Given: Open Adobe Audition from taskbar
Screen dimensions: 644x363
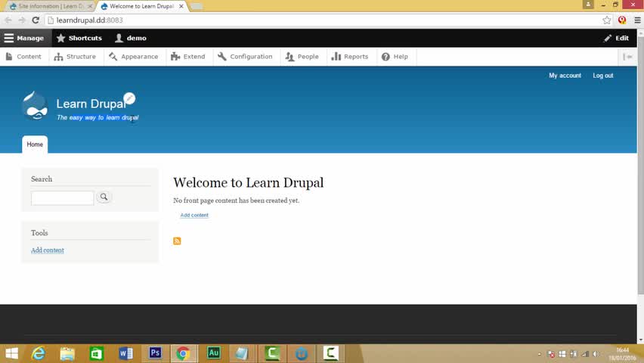Looking at the screenshot, I should (214, 353).
